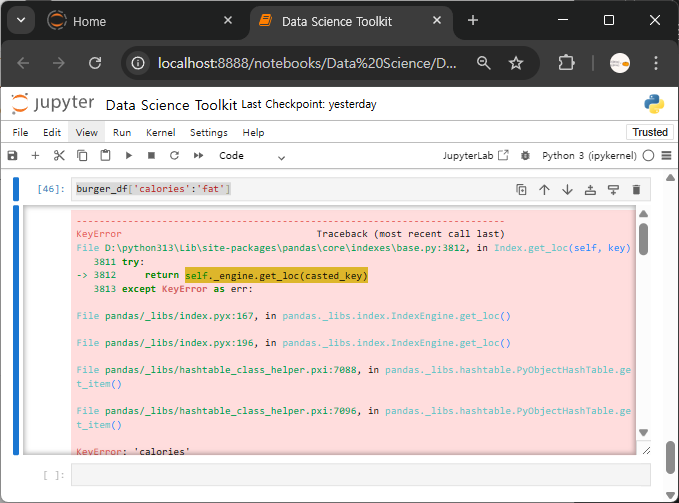Open the zoom magnifier in address bar
679x503 pixels.
point(484,63)
